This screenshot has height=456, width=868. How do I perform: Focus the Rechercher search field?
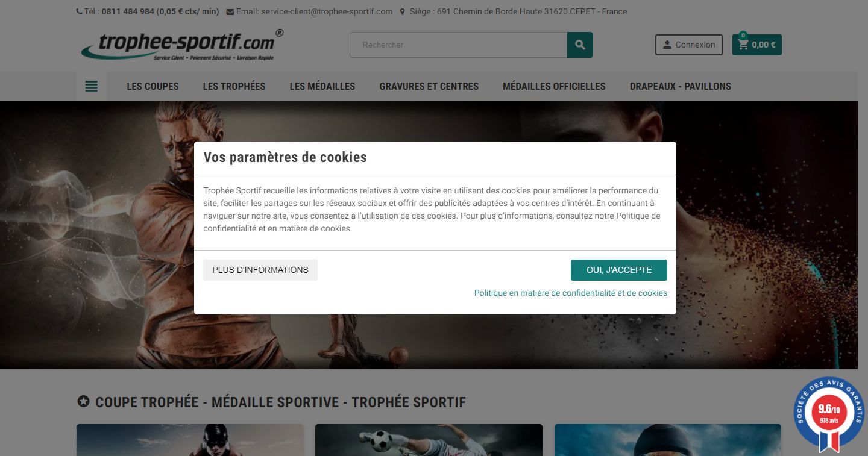coord(459,45)
